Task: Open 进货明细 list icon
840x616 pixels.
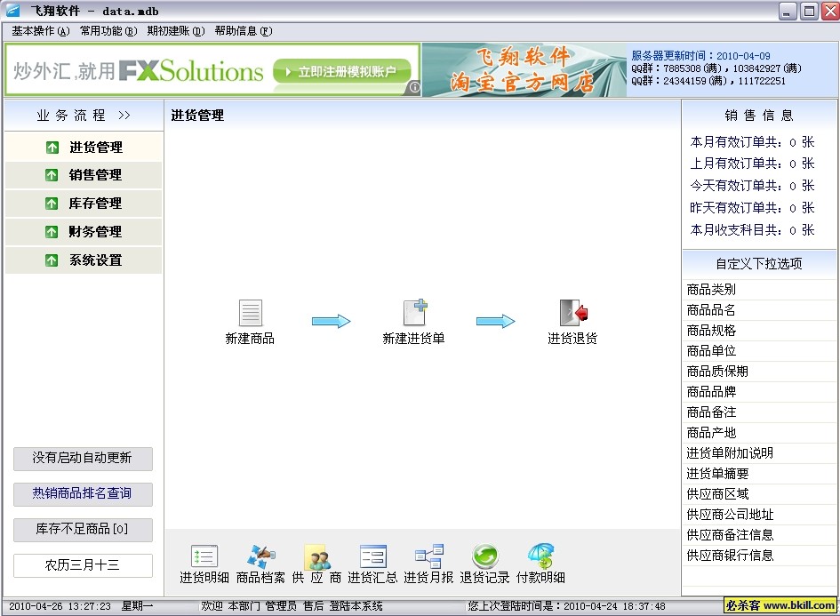Action: pyautogui.click(x=204, y=556)
